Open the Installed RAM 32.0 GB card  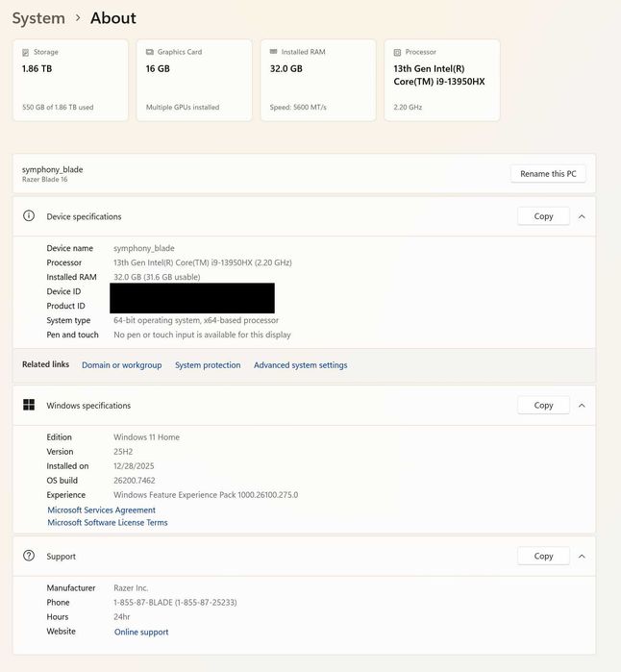[x=318, y=80]
